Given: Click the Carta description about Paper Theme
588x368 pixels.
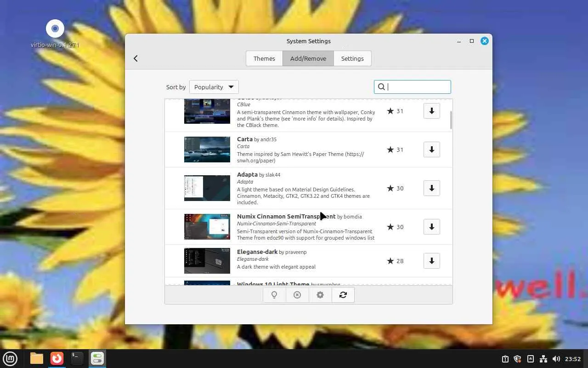Looking at the screenshot, I should click(300, 157).
